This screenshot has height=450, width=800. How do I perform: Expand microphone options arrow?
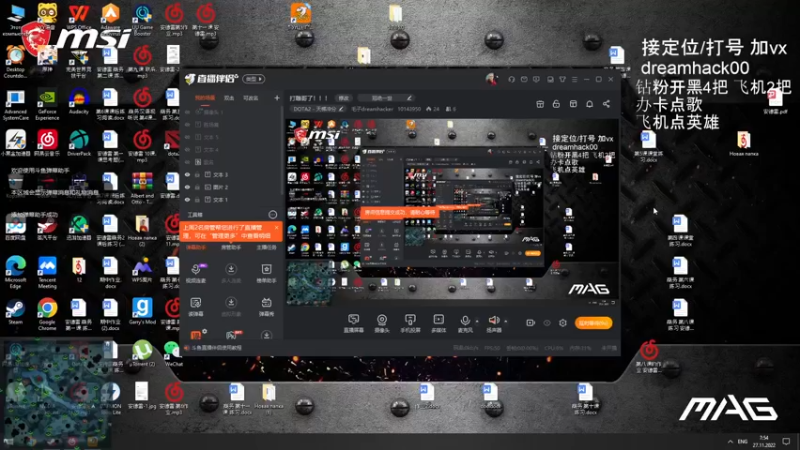click(477, 321)
